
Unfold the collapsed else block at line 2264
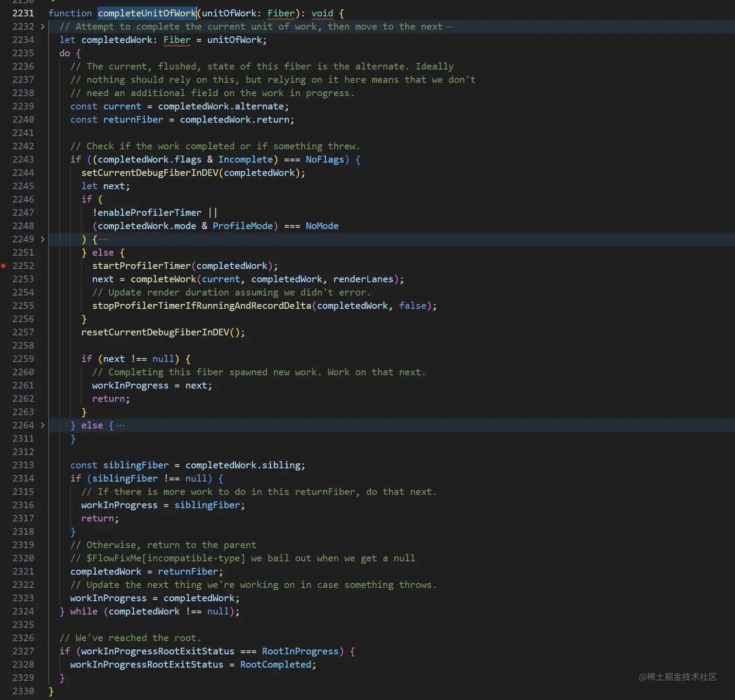pos(43,425)
